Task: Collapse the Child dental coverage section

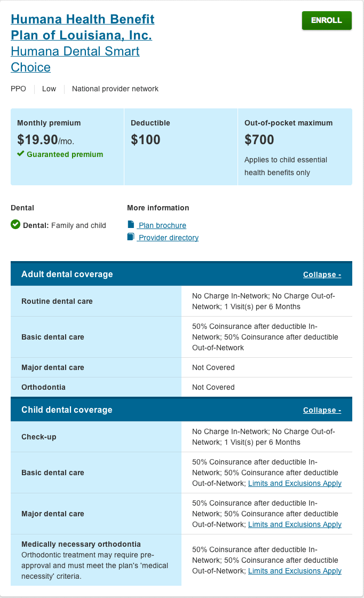Action: 321,410
